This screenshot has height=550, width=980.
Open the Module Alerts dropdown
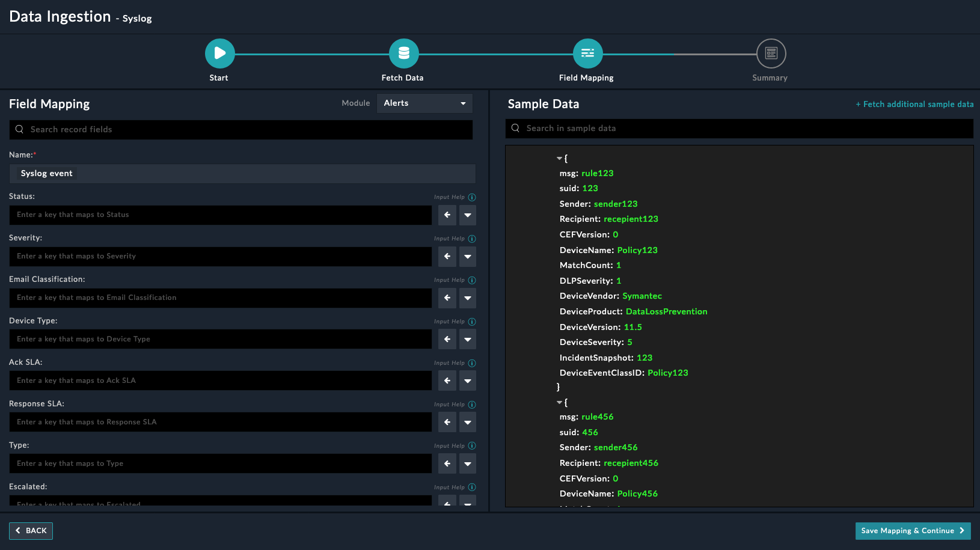(x=424, y=103)
